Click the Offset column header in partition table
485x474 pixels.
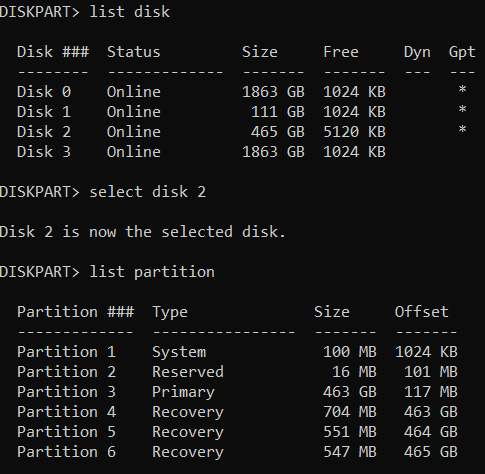pyautogui.click(x=422, y=312)
